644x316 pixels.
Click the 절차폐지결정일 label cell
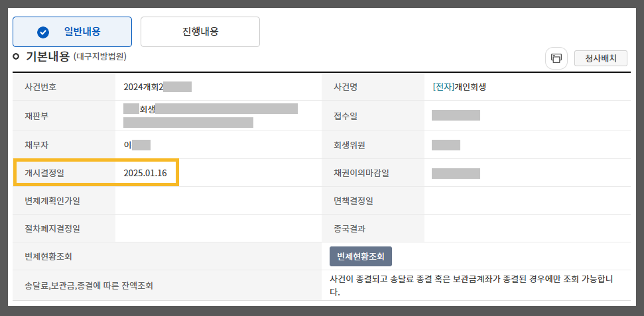[64, 228]
